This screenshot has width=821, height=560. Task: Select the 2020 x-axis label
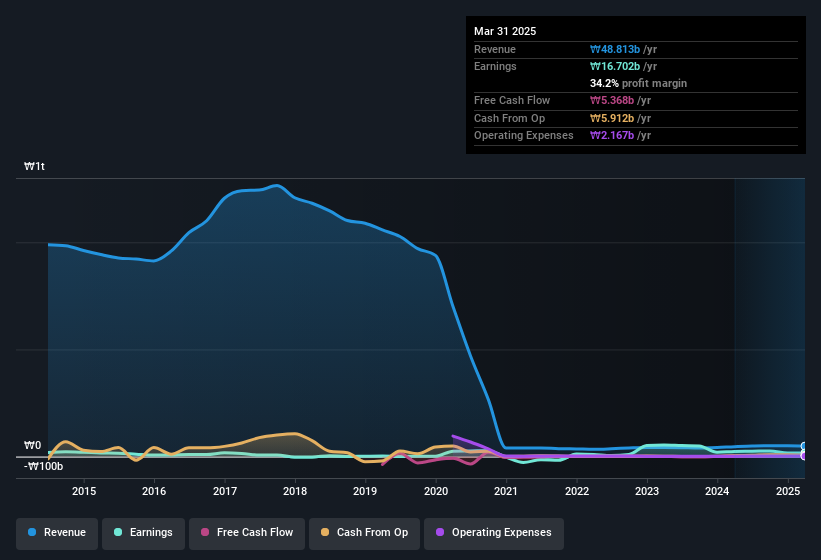[x=436, y=491]
